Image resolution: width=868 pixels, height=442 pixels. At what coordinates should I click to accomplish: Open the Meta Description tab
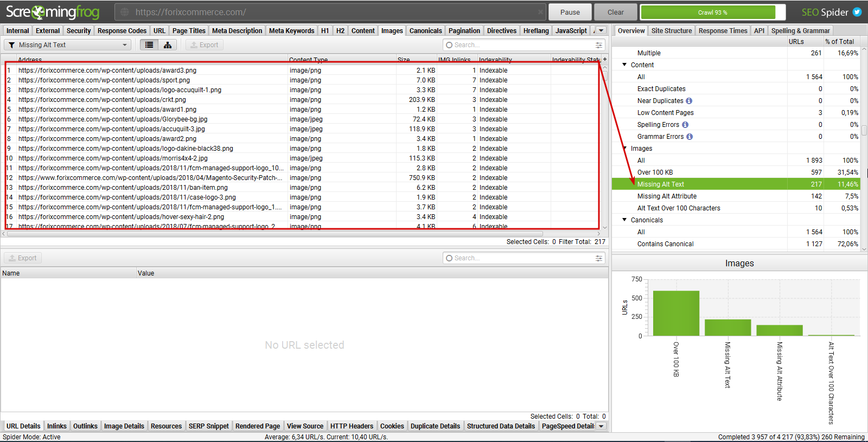point(237,31)
